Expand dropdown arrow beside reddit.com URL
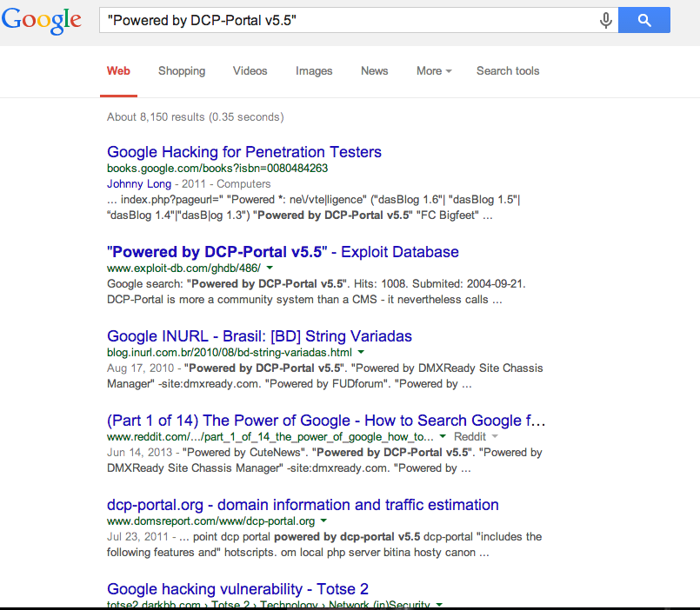Image resolution: width=700 pixels, height=610 pixels. (443, 436)
